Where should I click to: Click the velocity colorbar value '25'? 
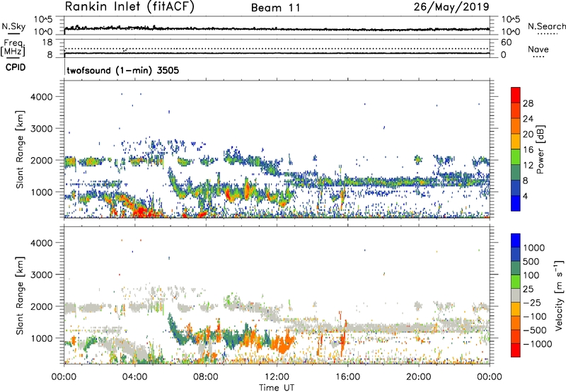528,289
